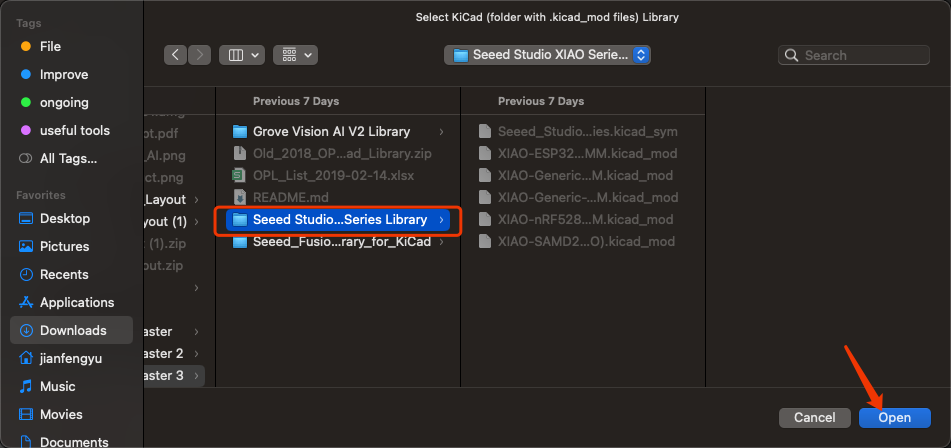Open the group-by options dropdown
This screenshot has height=448, width=951.
[295, 55]
